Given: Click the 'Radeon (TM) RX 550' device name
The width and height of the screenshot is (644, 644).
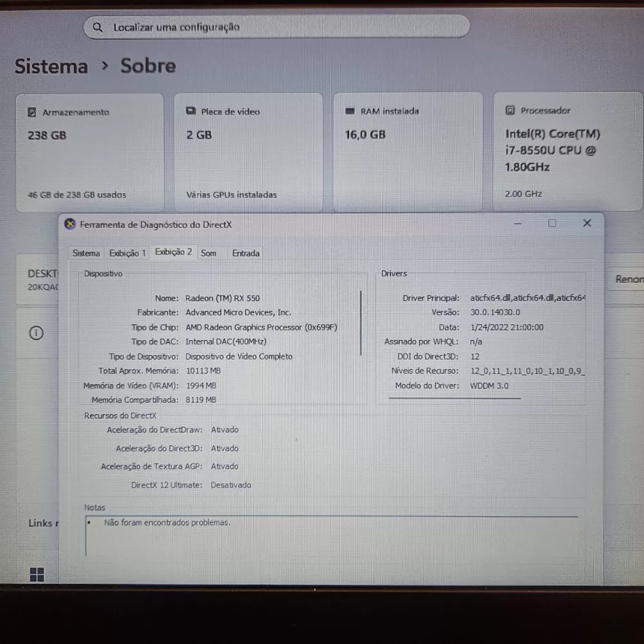Looking at the screenshot, I should pos(223,298).
